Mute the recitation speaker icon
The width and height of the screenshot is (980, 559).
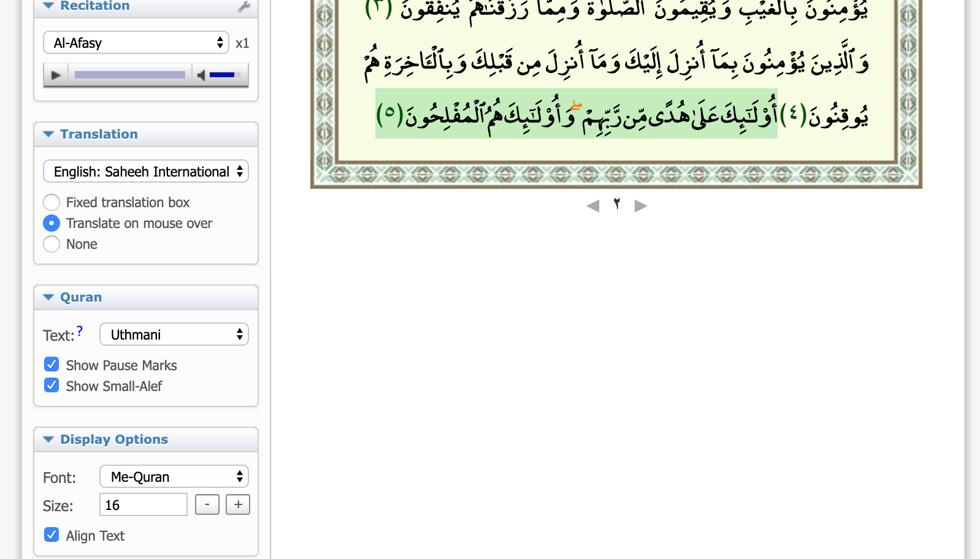tap(201, 75)
